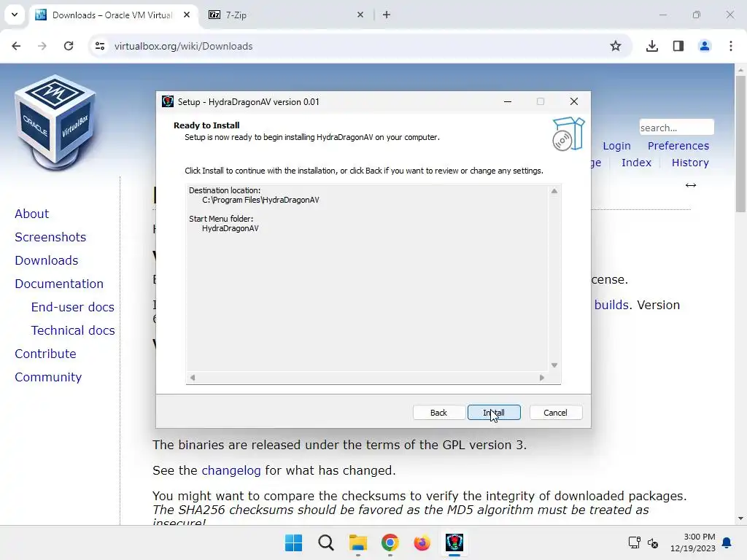Close the Downloads – Oracle VM VirtualBox tab
Image resolution: width=747 pixels, height=560 pixels.
point(187,15)
